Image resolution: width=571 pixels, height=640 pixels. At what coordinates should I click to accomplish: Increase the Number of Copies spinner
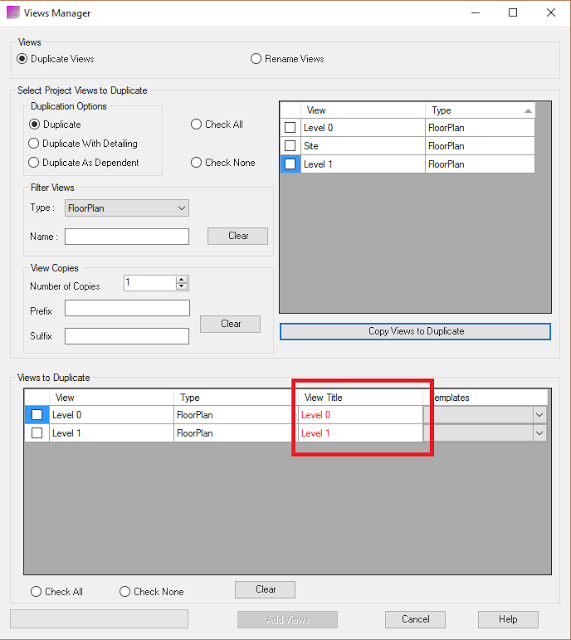pos(182,279)
